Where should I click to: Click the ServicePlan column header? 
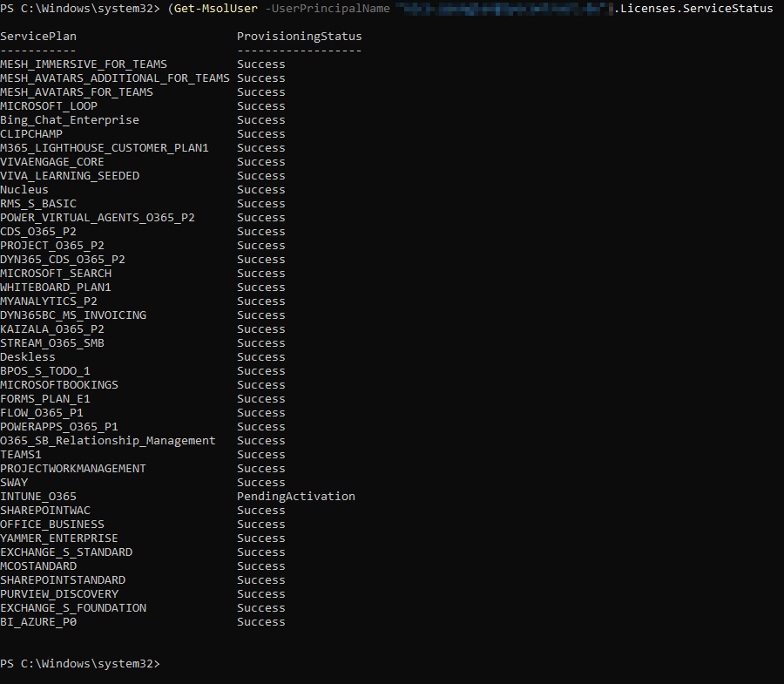(38, 37)
